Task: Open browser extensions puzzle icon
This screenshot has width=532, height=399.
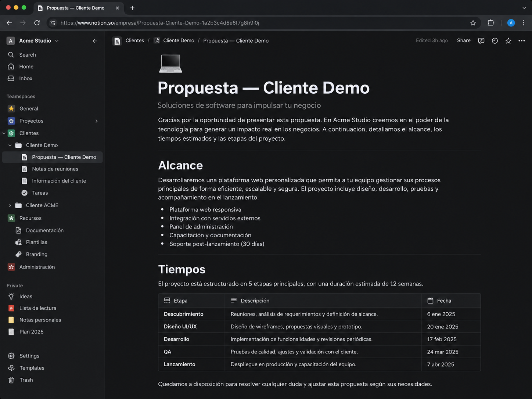Action: click(490, 23)
